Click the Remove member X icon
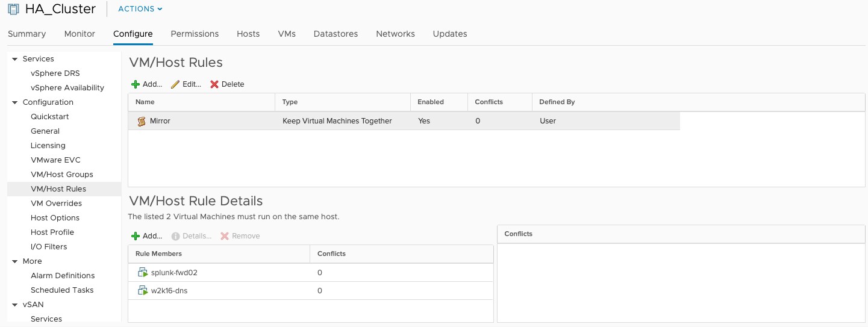The image size is (868, 327). [225, 236]
